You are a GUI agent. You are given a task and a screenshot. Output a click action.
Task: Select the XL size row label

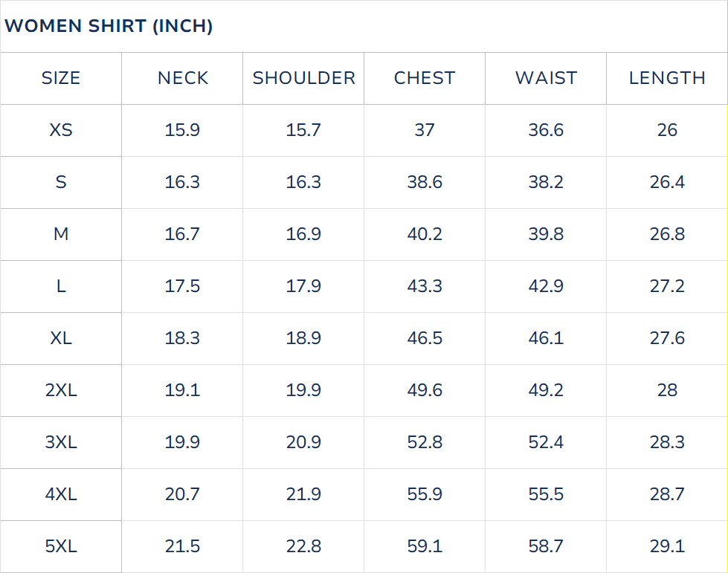(61, 338)
